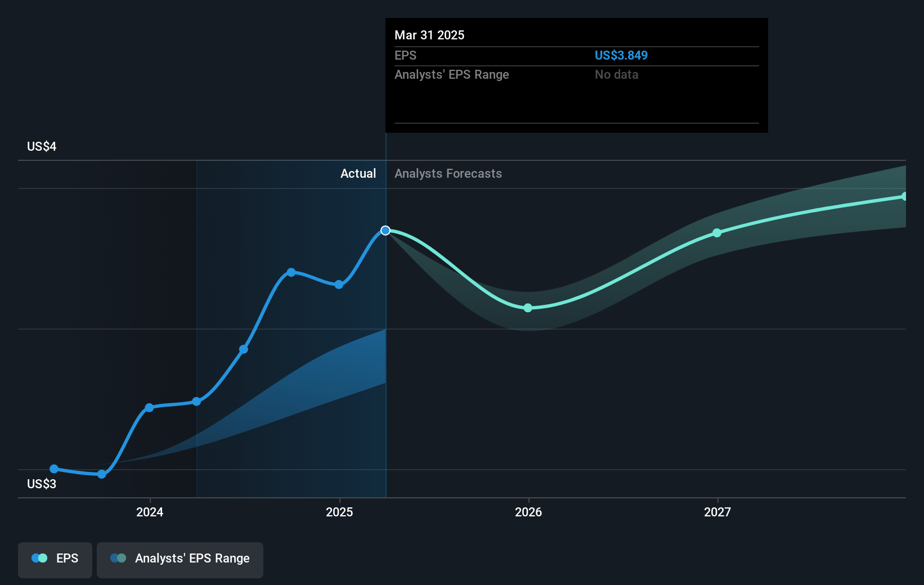Select the EPS point at start of 2025
Screen dimensions: 924x585
point(339,285)
